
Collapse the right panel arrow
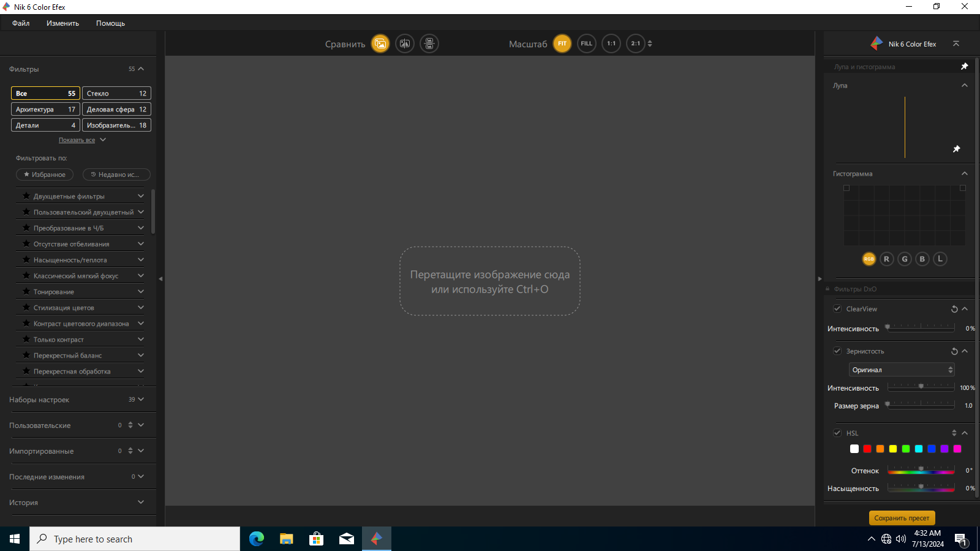(x=820, y=279)
